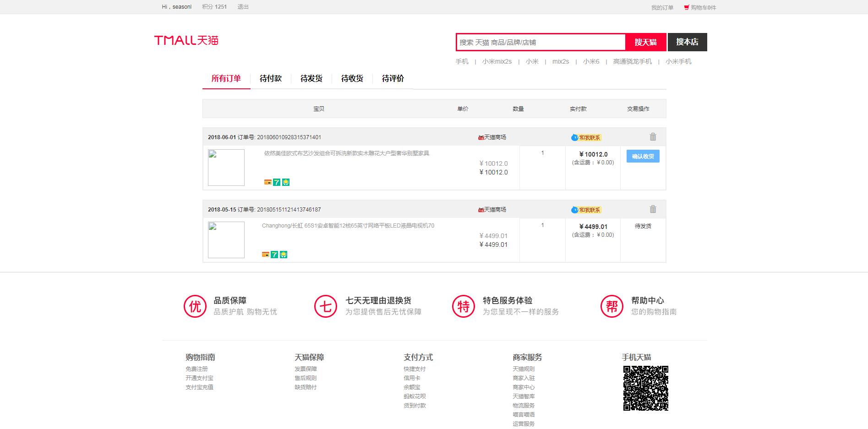868x429 pixels.
Task: Click the 搜天猫 search button
Action: [646, 42]
